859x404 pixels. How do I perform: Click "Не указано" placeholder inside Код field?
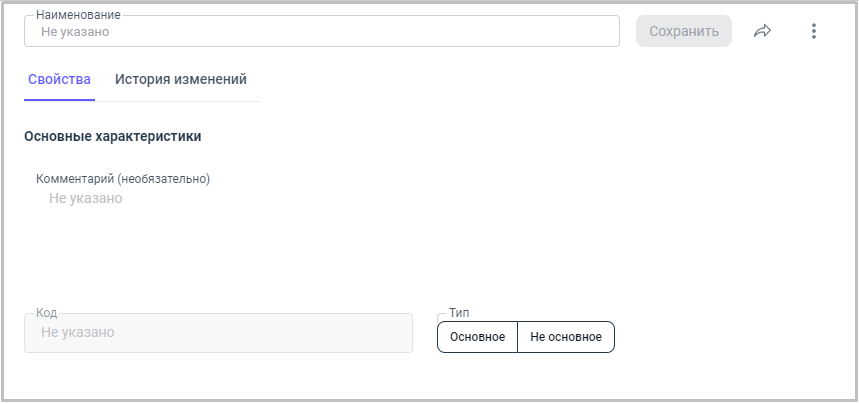click(x=77, y=332)
